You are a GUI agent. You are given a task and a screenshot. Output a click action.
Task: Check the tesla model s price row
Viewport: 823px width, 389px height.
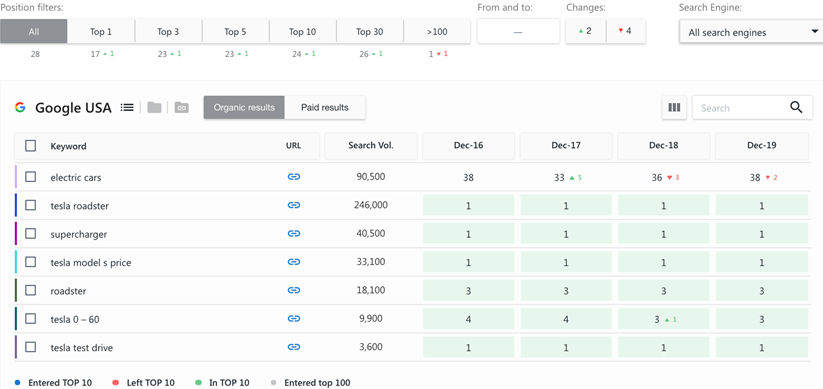[30, 262]
